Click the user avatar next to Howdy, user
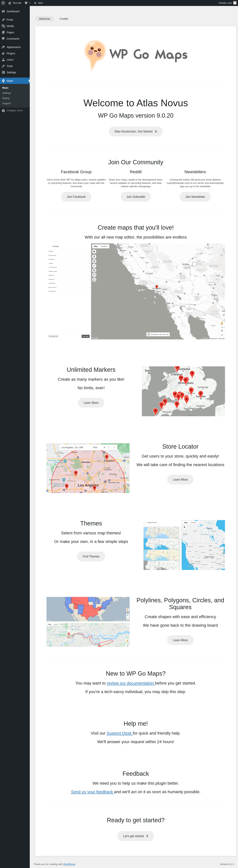The image size is (238, 868). 235,3
